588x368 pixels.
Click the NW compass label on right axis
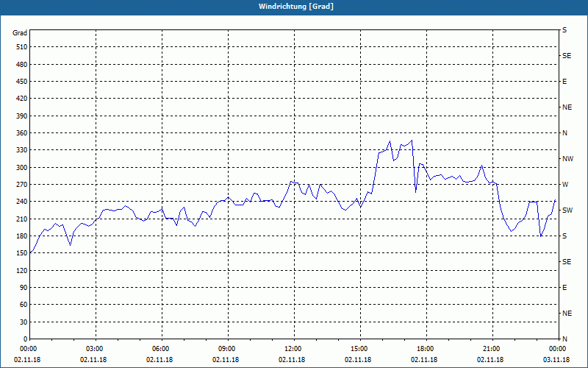coord(567,159)
